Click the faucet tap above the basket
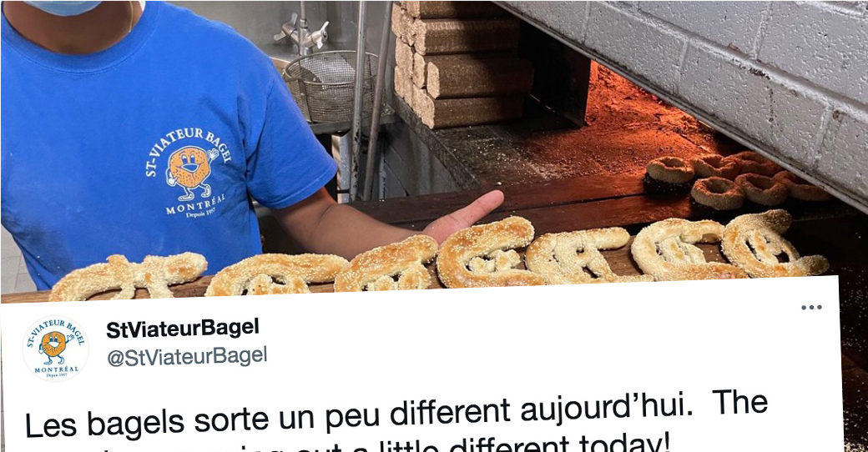868x452 pixels. (300, 30)
